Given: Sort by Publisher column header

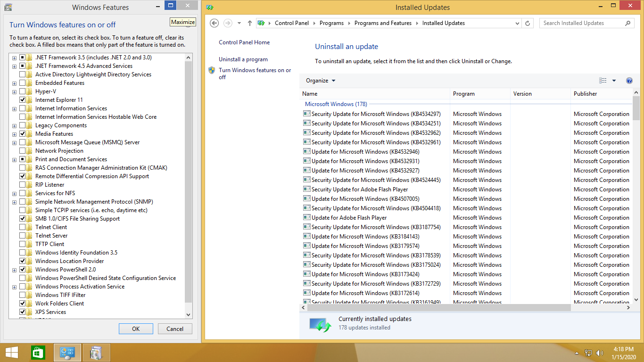Looking at the screenshot, I should click(x=602, y=94).
